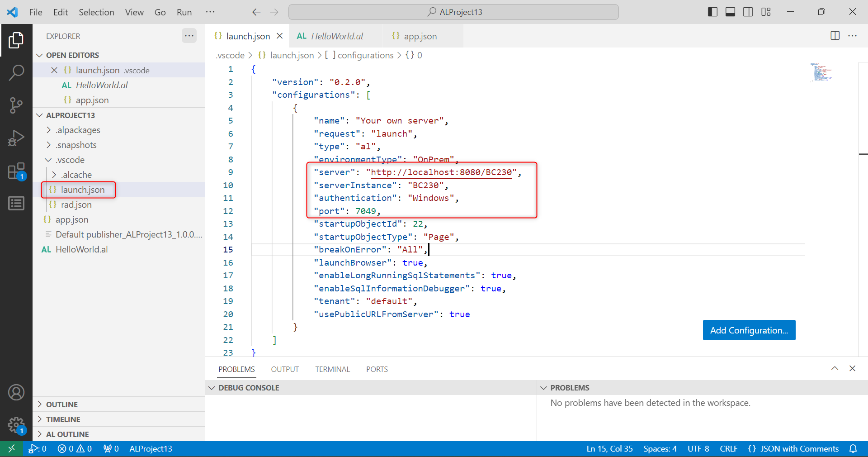Expand the .alpackages folder
The width and height of the screenshot is (868, 457).
tap(78, 130)
